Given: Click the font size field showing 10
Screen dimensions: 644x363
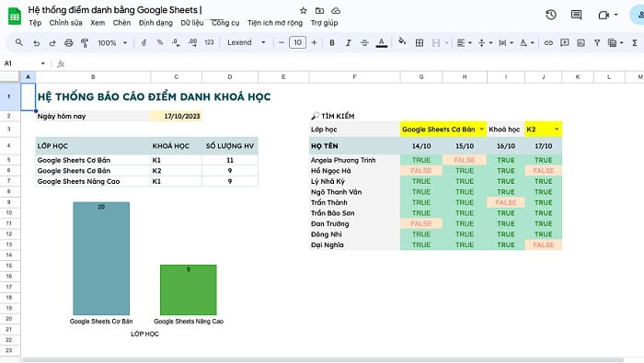Looking at the screenshot, I should pos(297,42).
